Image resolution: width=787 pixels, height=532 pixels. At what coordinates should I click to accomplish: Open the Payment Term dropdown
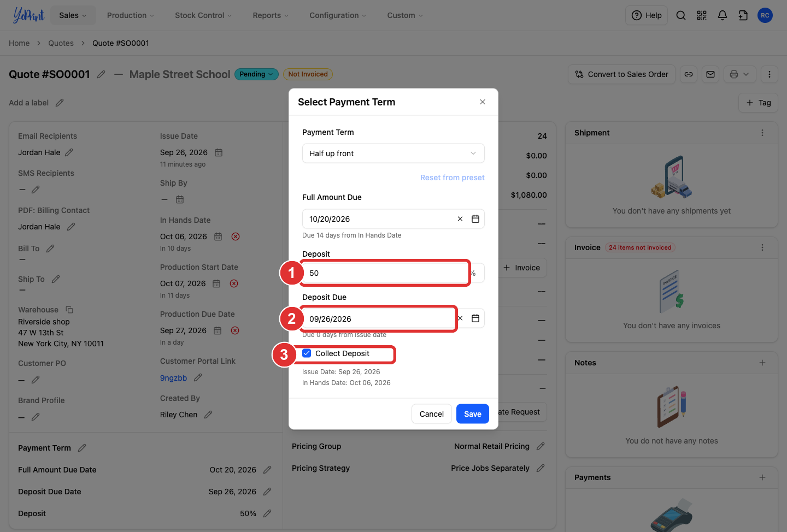tap(393, 153)
